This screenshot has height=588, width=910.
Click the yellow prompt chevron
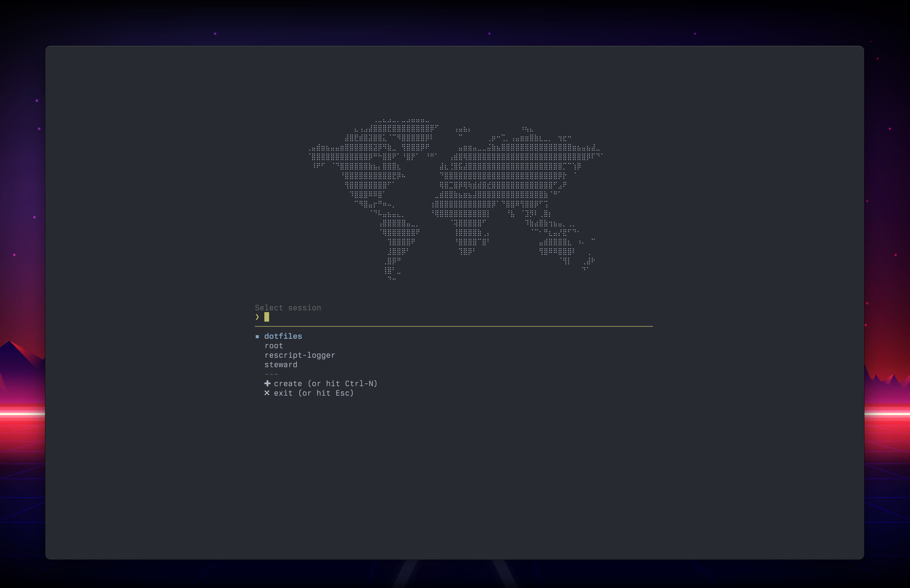pos(257,317)
